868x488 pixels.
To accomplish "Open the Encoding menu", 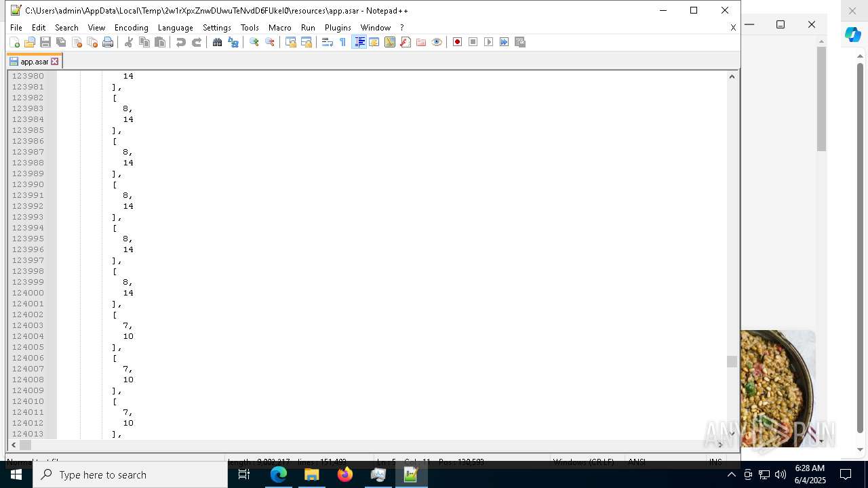I will 132,28.
